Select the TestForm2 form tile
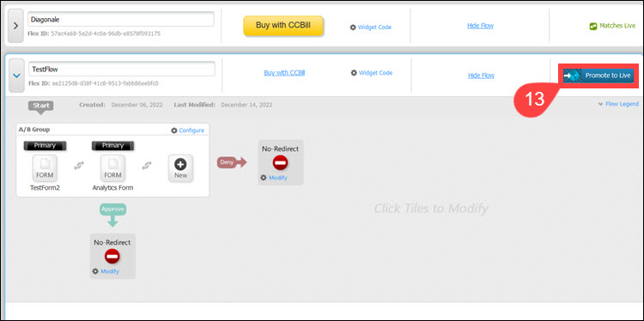644x321 pixels. tap(45, 168)
